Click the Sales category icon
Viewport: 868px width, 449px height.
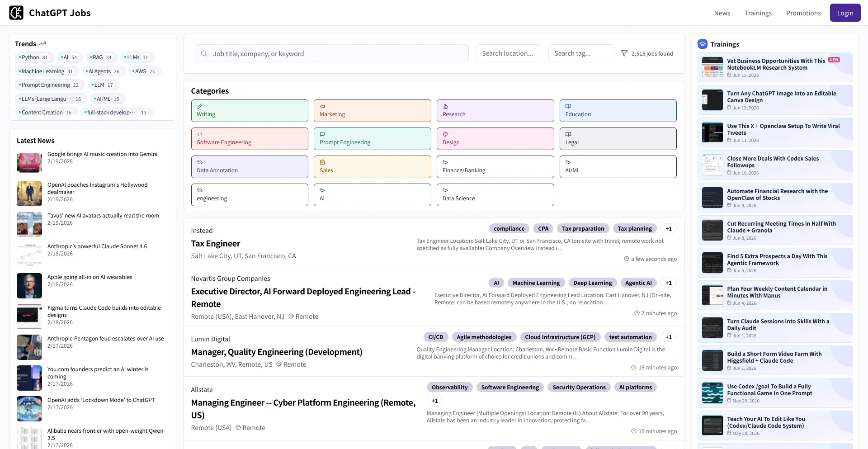point(322,162)
